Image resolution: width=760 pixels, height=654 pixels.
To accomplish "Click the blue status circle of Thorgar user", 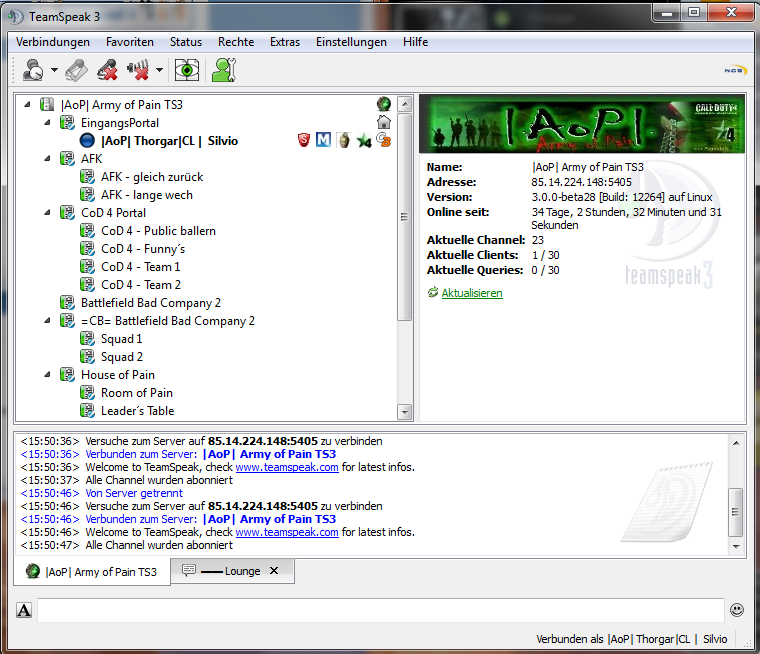I will tap(87, 141).
